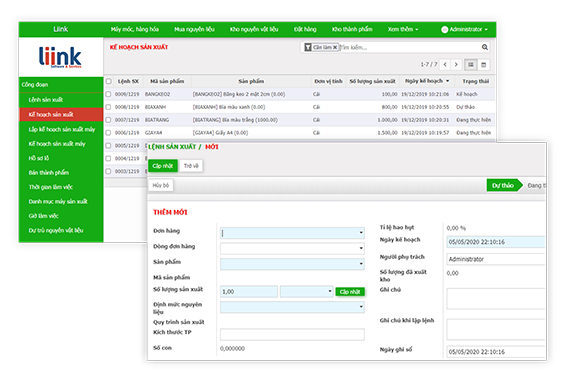Remove the 'Cần làm' filter tag
The height and width of the screenshot is (382, 570).
[x=335, y=48]
